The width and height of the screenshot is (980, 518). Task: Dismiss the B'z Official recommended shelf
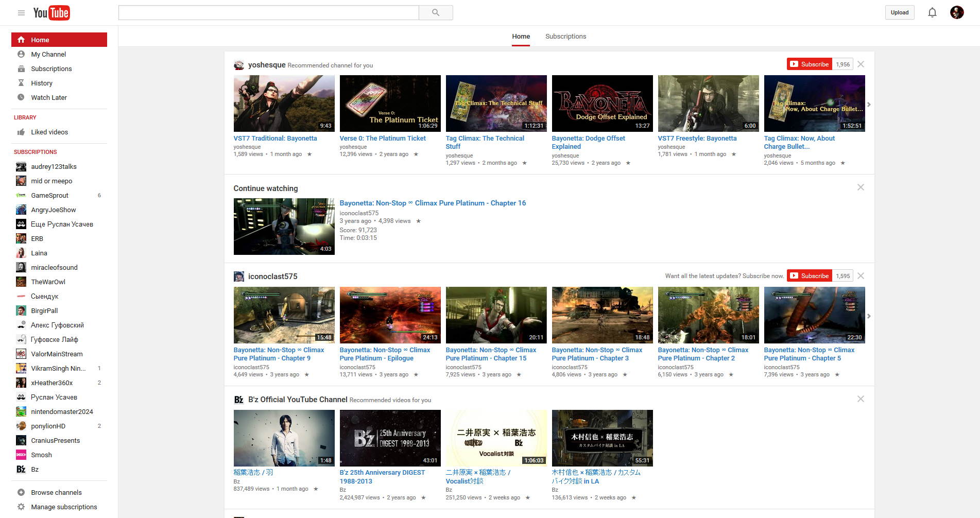click(x=861, y=399)
